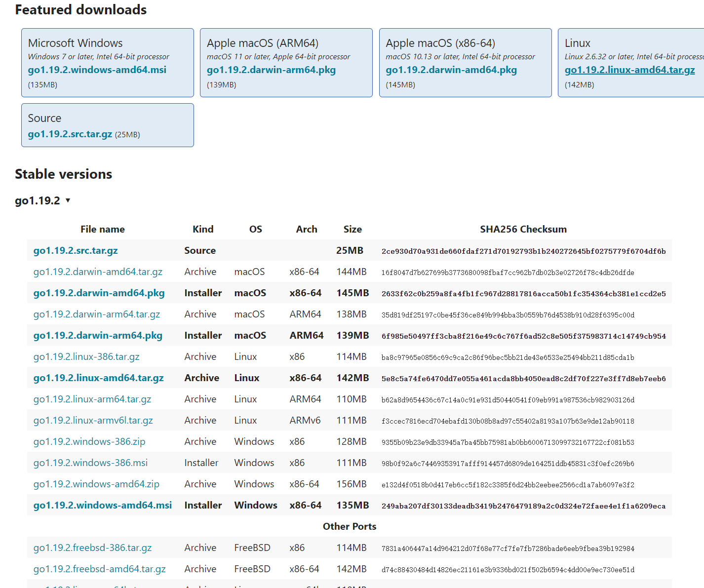704x588 pixels.
Task: Select the Kind column header
Action: (x=203, y=229)
